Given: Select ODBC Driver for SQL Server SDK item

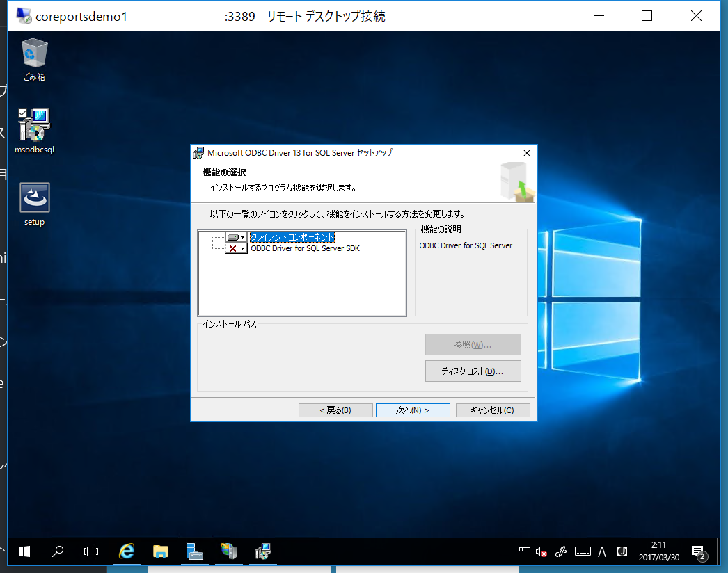Looking at the screenshot, I should coord(305,249).
